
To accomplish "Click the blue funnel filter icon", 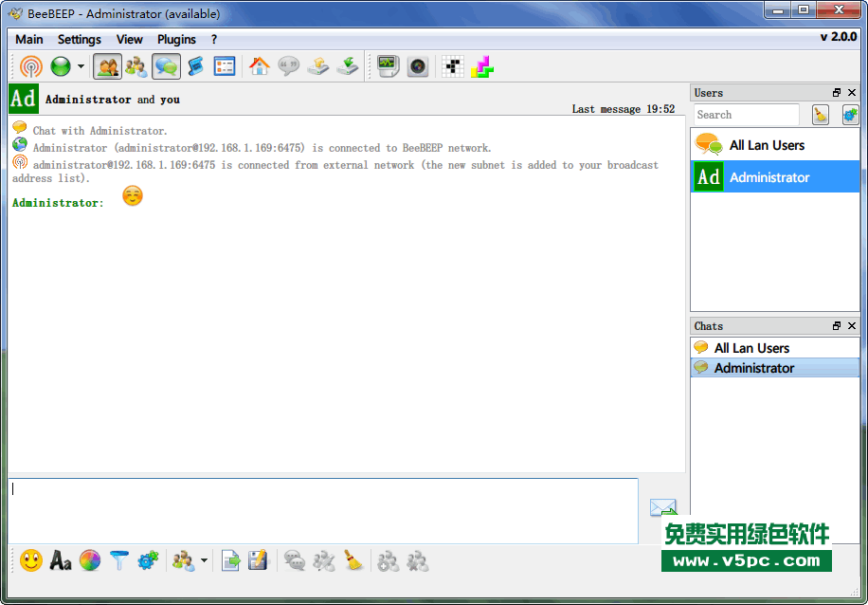I will click(119, 560).
